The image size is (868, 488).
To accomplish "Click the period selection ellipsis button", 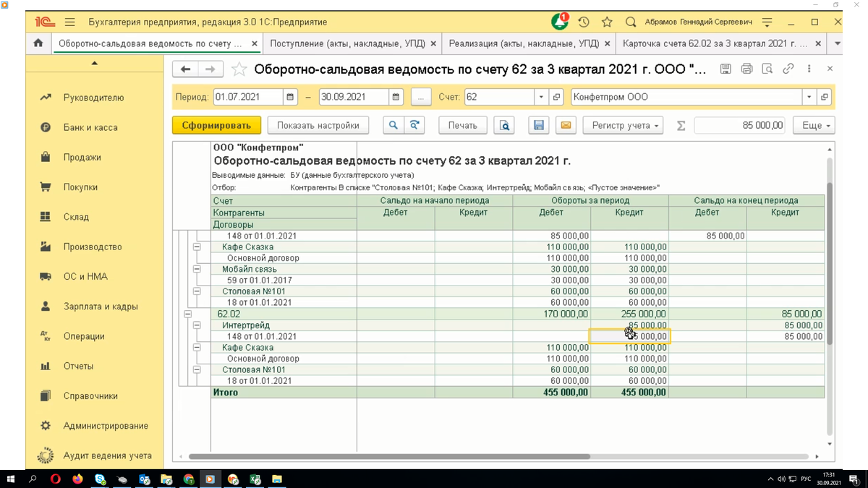I will [x=421, y=97].
